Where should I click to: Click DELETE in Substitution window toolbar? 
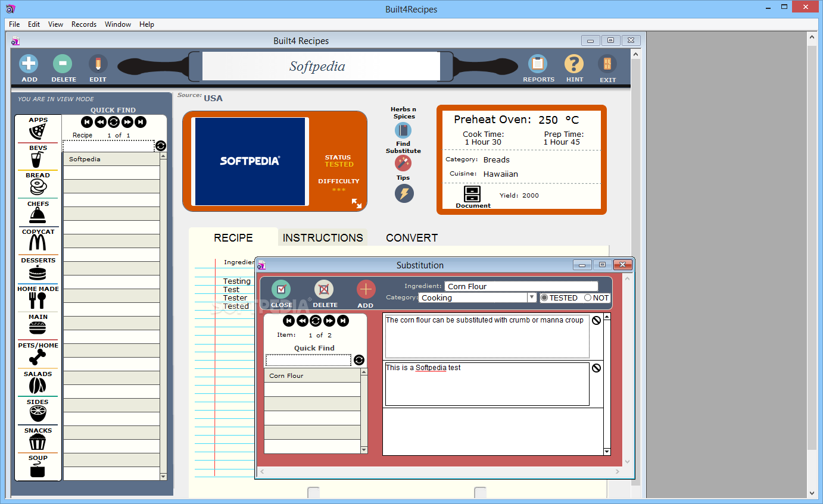pos(324,290)
